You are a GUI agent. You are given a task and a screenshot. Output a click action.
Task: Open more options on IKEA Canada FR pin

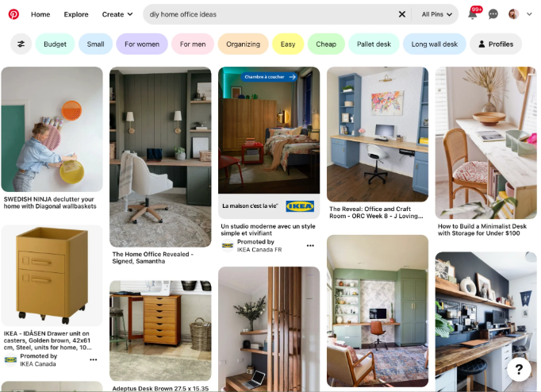tap(310, 246)
